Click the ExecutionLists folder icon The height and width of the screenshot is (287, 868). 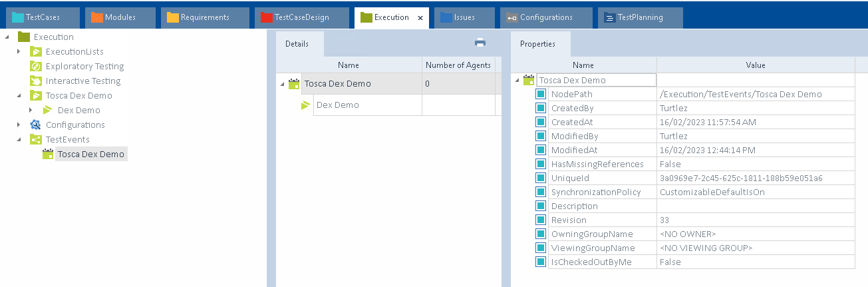tap(36, 52)
